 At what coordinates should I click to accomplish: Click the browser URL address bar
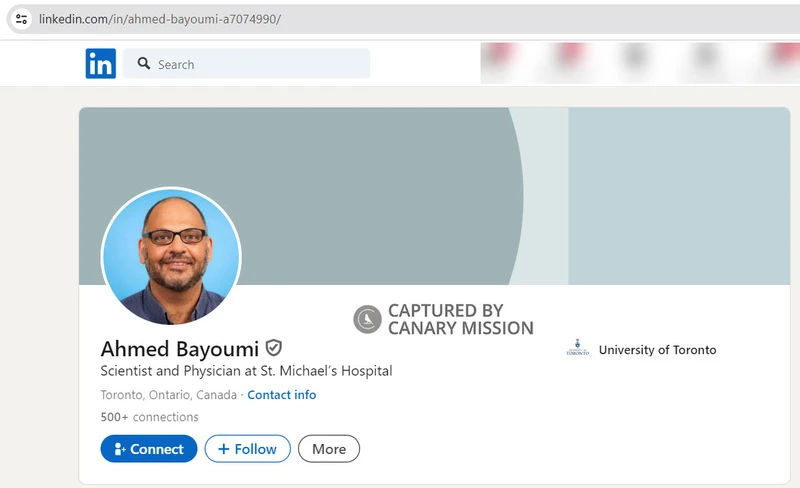(403, 19)
